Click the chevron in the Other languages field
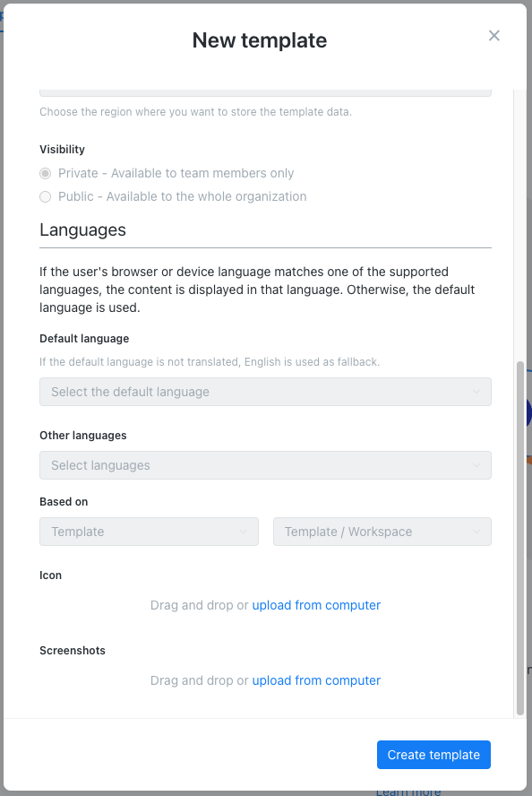The width and height of the screenshot is (532, 796). (x=476, y=465)
